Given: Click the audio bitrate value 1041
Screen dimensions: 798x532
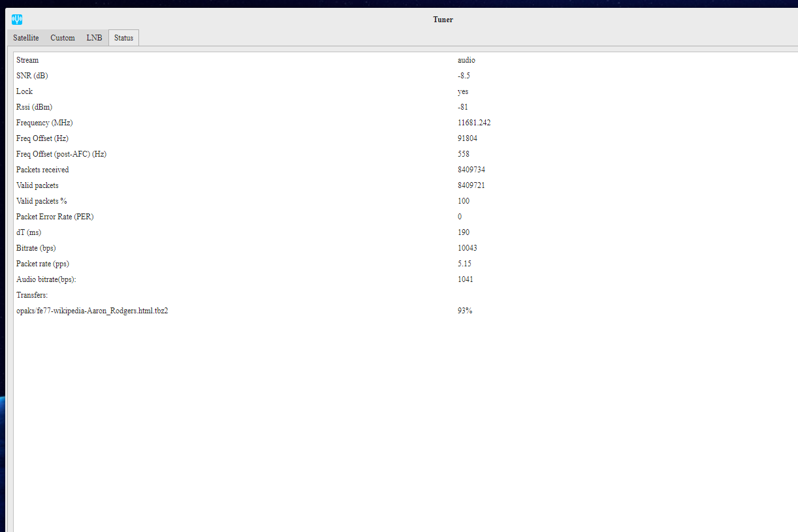Looking at the screenshot, I should 466,279.
